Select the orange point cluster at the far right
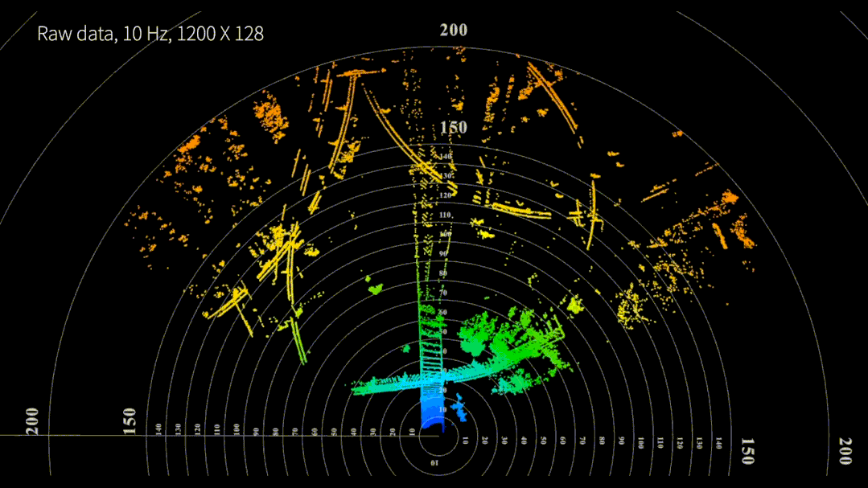The height and width of the screenshot is (488, 868). tap(732, 229)
